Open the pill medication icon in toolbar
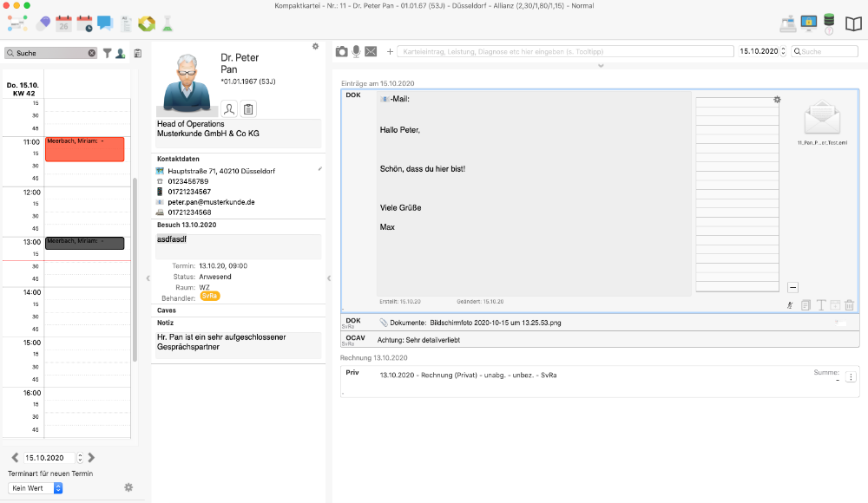This screenshot has height=503, width=868. (41, 23)
